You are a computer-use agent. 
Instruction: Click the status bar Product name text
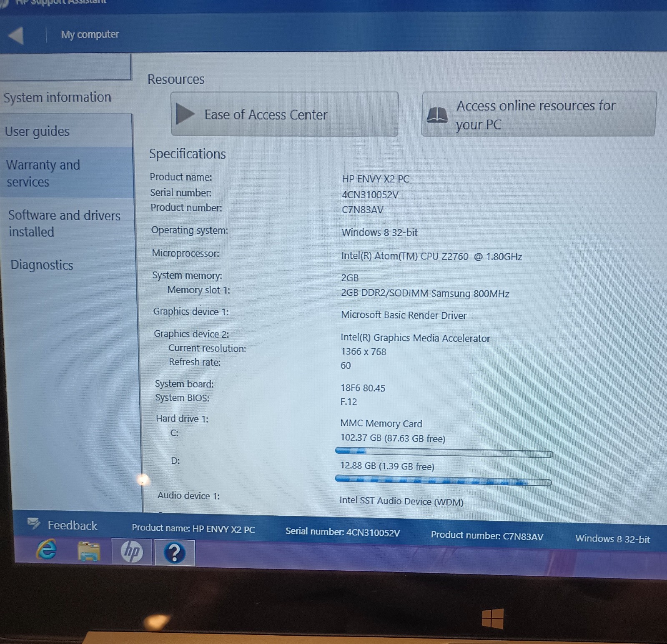pyautogui.click(x=193, y=529)
